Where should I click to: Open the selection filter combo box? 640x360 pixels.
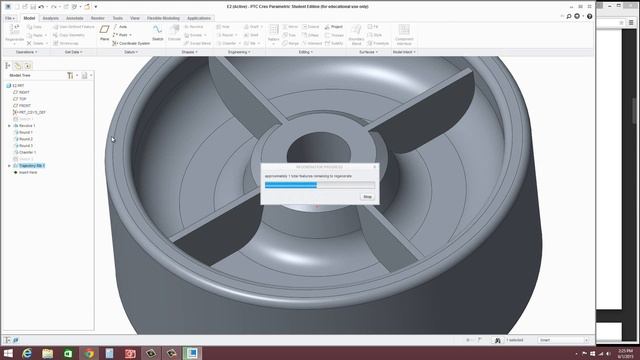564,340
